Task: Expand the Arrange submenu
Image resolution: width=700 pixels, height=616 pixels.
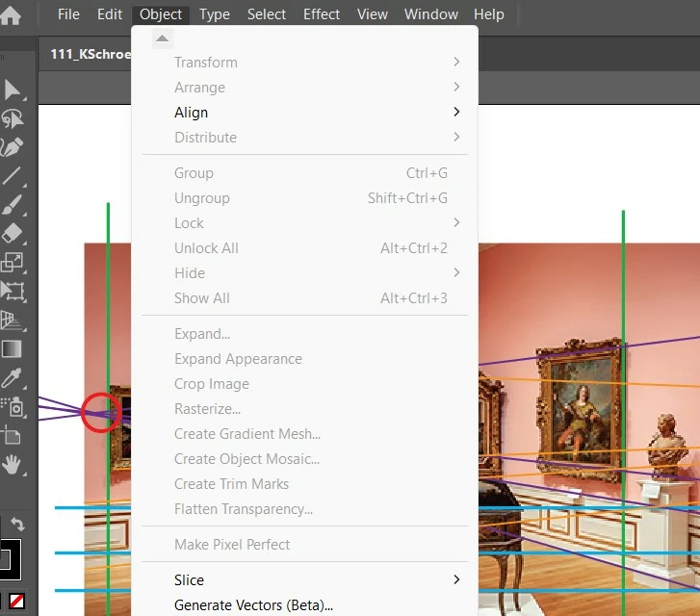Action: (305, 87)
